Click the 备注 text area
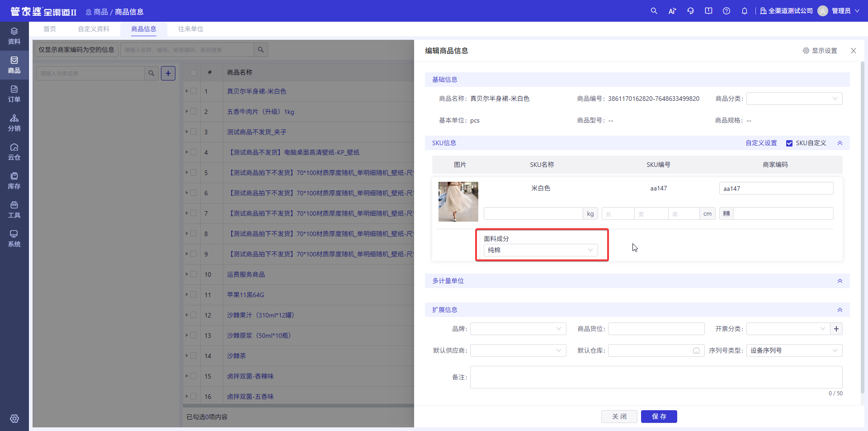This screenshot has height=431, width=868. coord(656,377)
